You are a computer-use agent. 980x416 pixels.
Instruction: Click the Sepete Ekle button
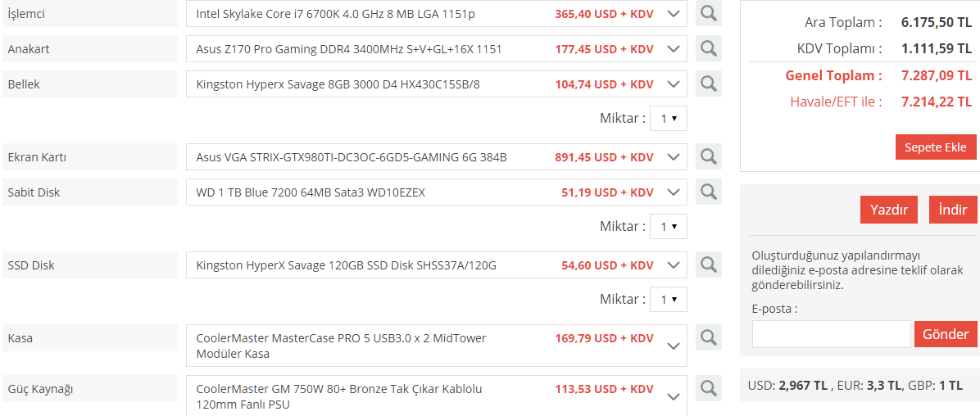click(935, 147)
